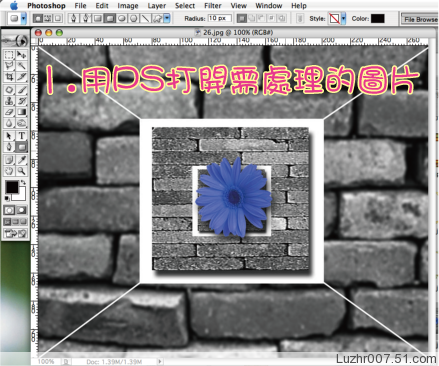
Task: Choose Freeform Pen tool in options bar
Action: pos(86,18)
